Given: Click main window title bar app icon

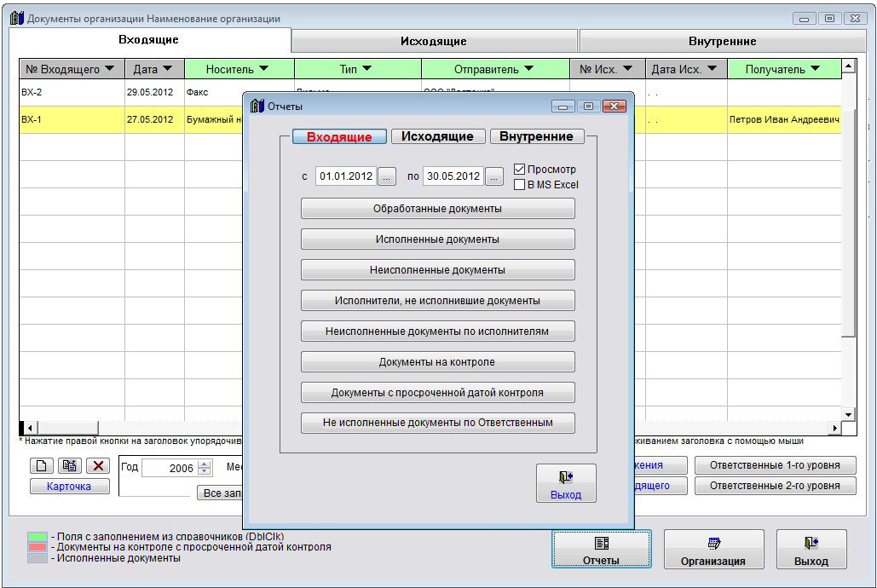Looking at the screenshot, I should click(x=17, y=18).
